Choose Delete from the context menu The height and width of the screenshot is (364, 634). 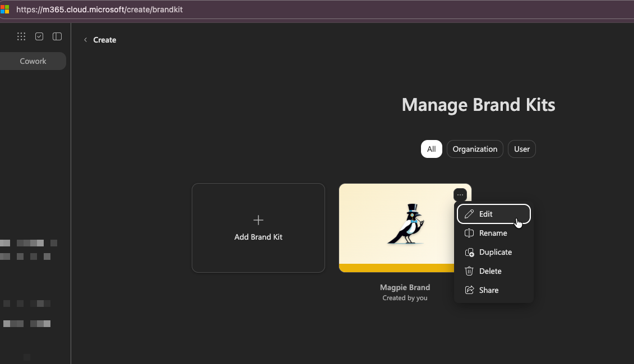494,271
